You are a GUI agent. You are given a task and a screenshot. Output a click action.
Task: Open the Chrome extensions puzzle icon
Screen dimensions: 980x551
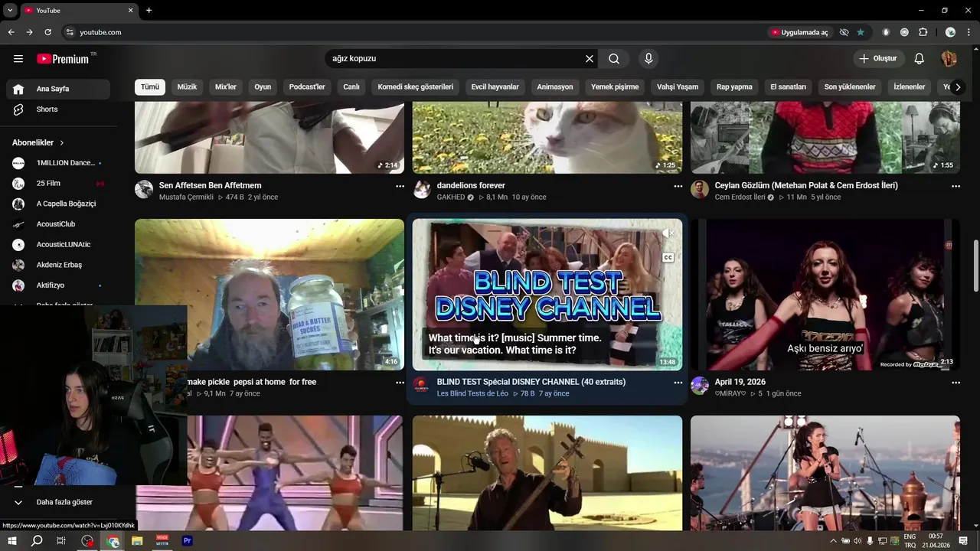pos(923,32)
